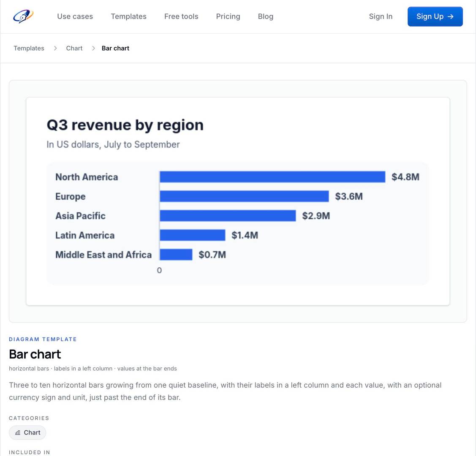This screenshot has width=476, height=456.
Task: Click the large "Bar chart" page heading
Action: point(35,354)
